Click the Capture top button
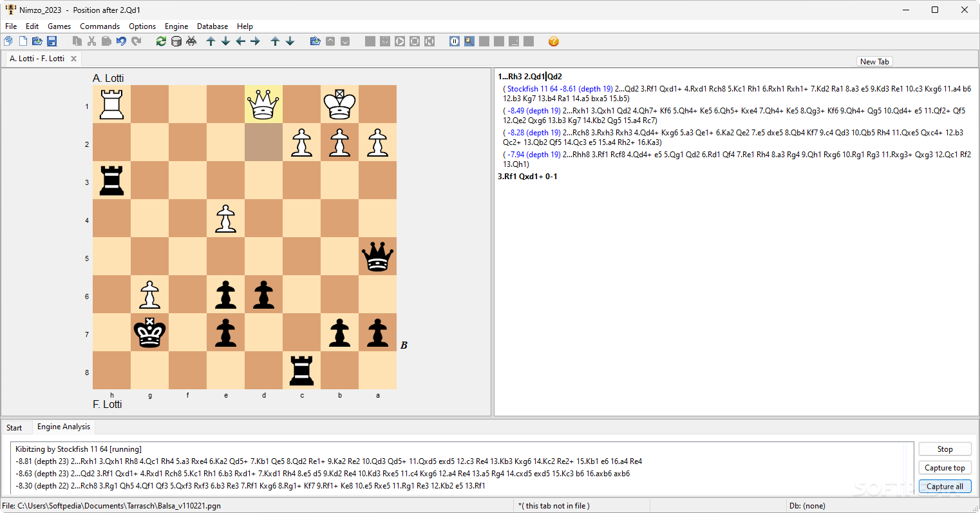Image resolution: width=980 pixels, height=513 pixels. click(945, 468)
